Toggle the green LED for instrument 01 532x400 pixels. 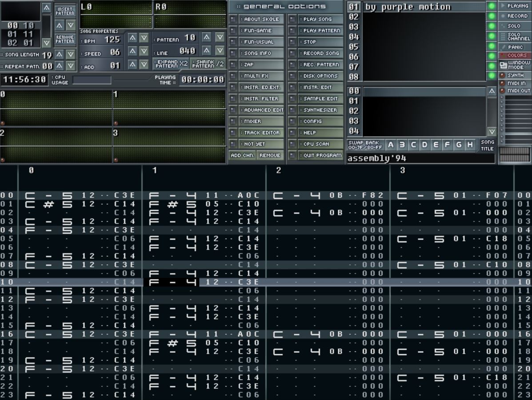(x=491, y=6)
